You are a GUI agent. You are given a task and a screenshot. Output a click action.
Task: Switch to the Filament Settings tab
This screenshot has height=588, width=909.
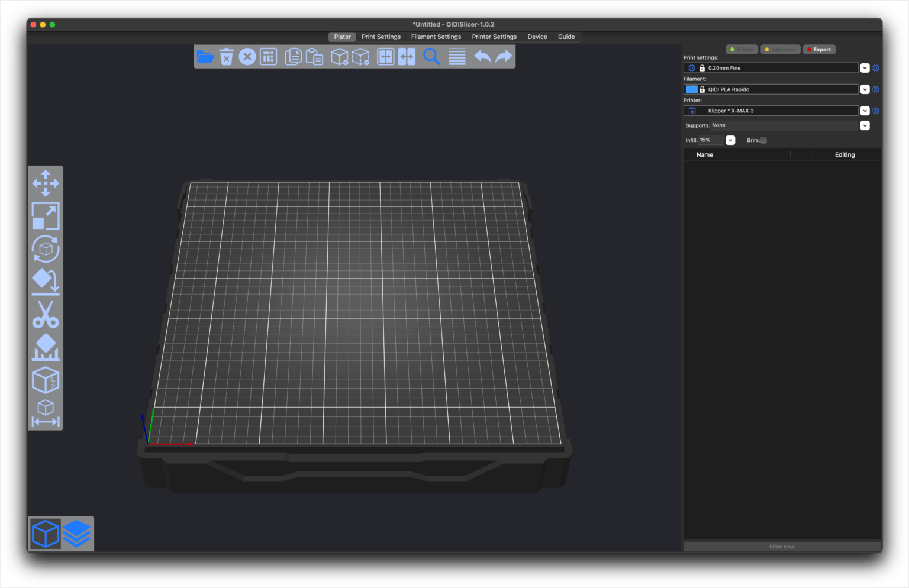[x=436, y=37]
